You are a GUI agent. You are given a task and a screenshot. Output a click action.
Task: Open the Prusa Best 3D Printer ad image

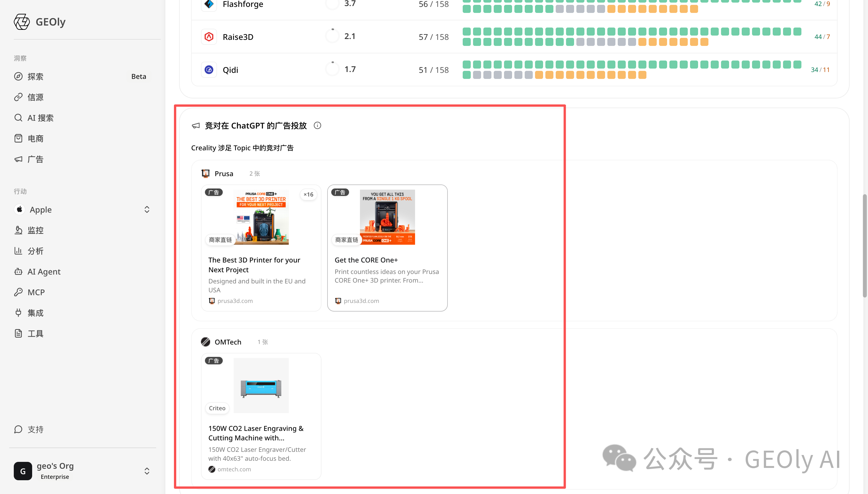(x=261, y=217)
